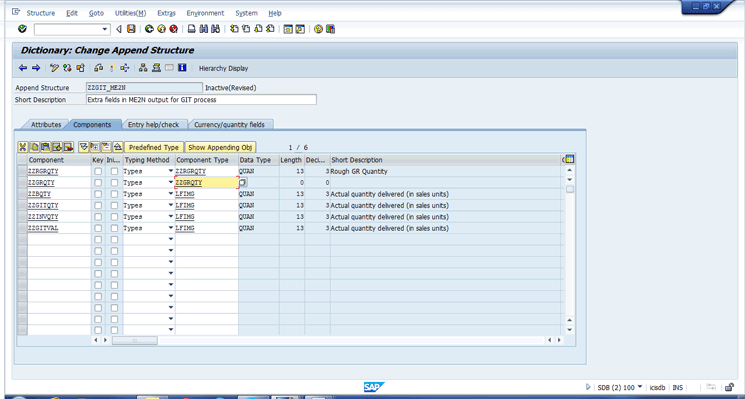Click the Save floppy disk icon

pyautogui.click(x=131, y=29)
